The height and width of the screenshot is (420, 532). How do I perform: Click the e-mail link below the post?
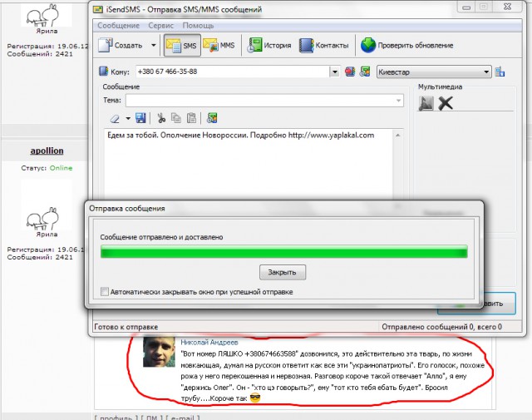[182, 418]
